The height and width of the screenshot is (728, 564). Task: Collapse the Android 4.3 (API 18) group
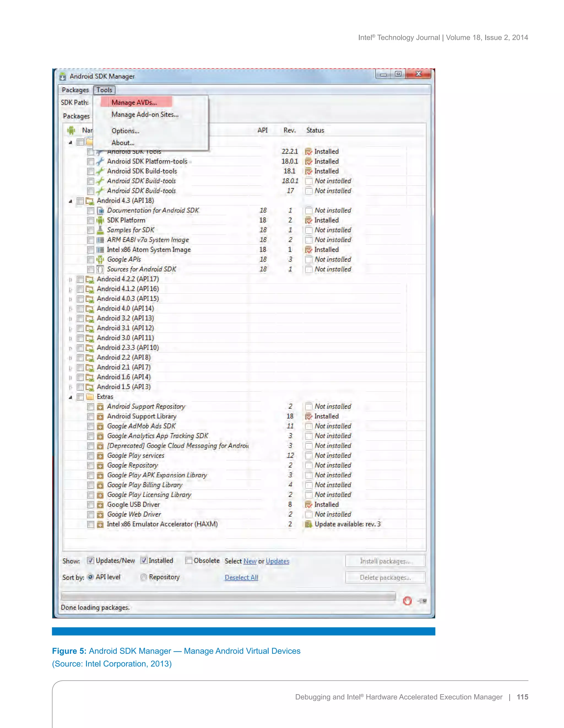(x=70, y=201)
